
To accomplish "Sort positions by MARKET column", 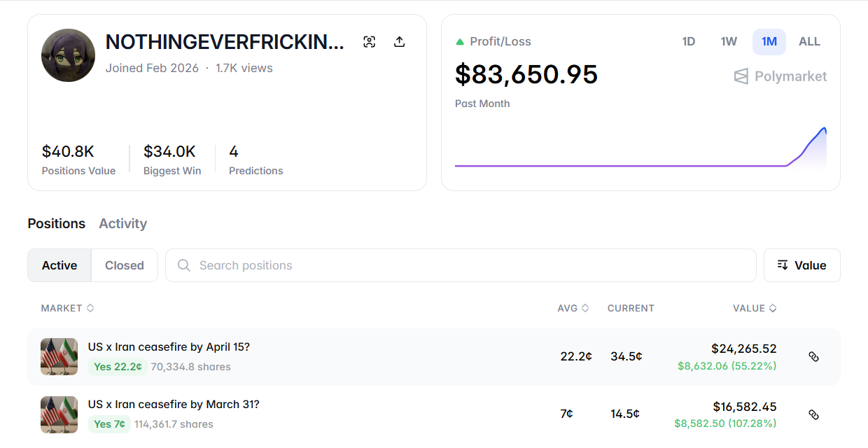I will pos(67,308).
